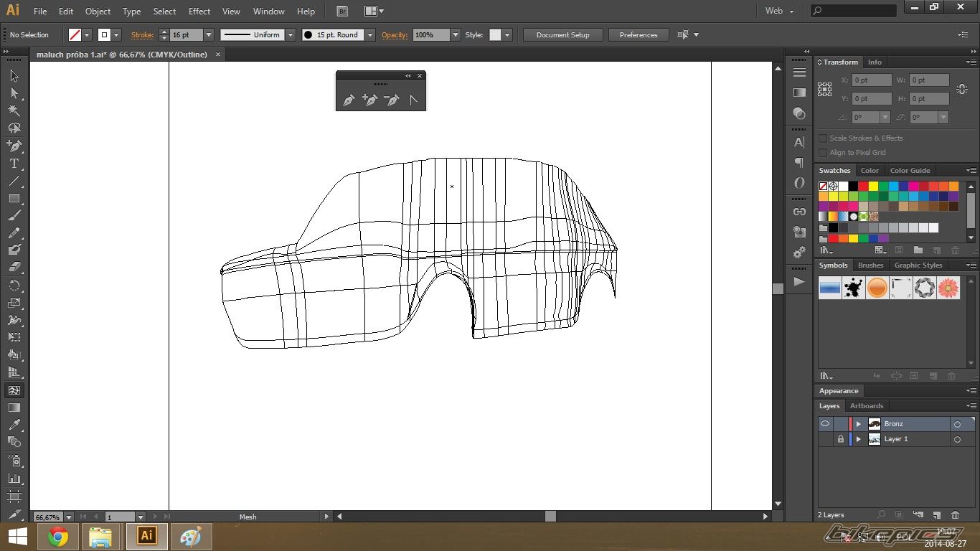Image resolution: width=980 pixels, height=551 pixels.
Task: Open the zoom level dropdown at bottom
Action: (69, 517)
